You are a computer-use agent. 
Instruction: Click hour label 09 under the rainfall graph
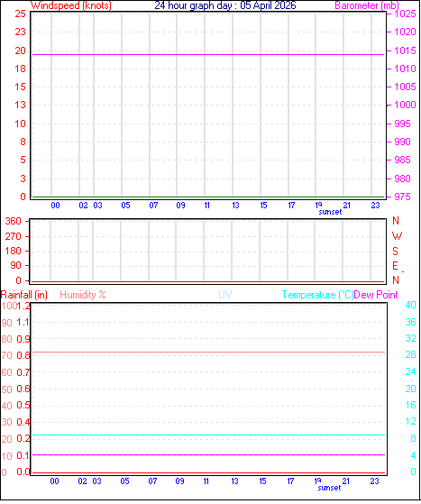(179, 481)
